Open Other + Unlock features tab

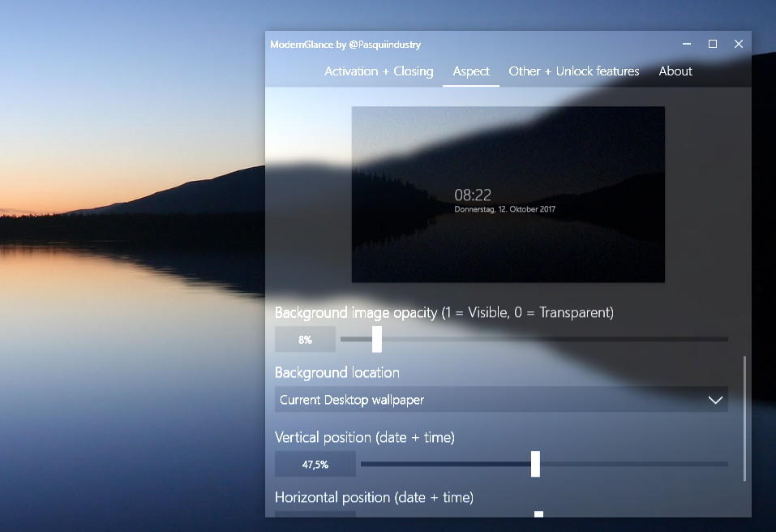(x=573, y=71)
